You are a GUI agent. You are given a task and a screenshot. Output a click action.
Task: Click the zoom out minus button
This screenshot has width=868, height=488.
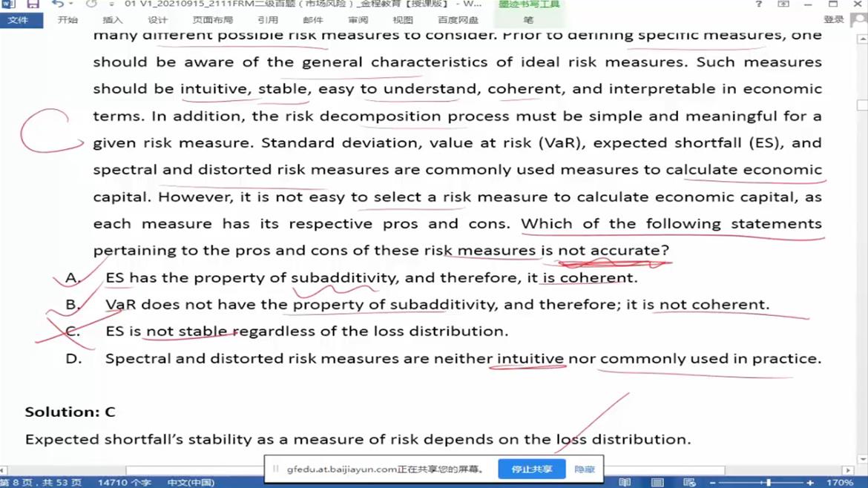click(712, 483)
